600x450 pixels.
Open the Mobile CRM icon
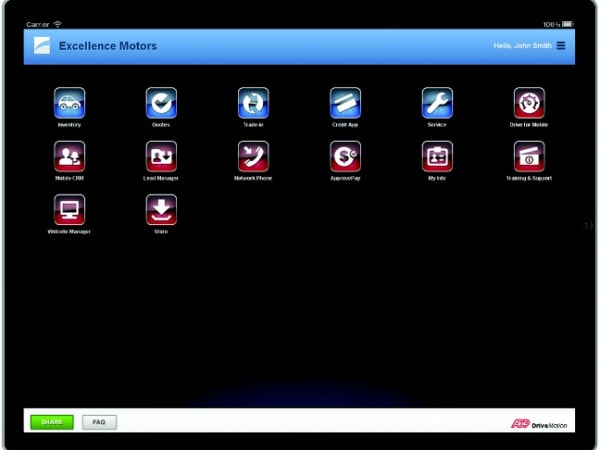pos(69,156)
